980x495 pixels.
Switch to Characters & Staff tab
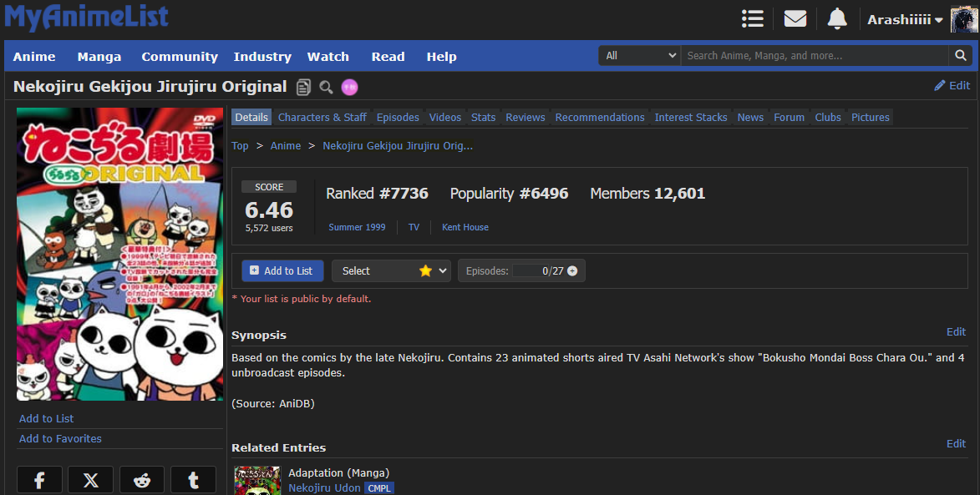[x=322, y=118]
